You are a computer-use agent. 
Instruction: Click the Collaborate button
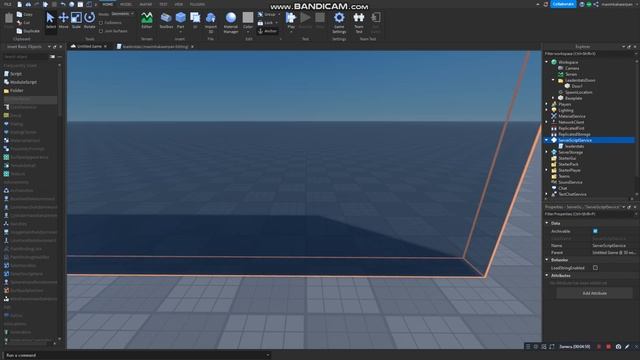point(563,4)
